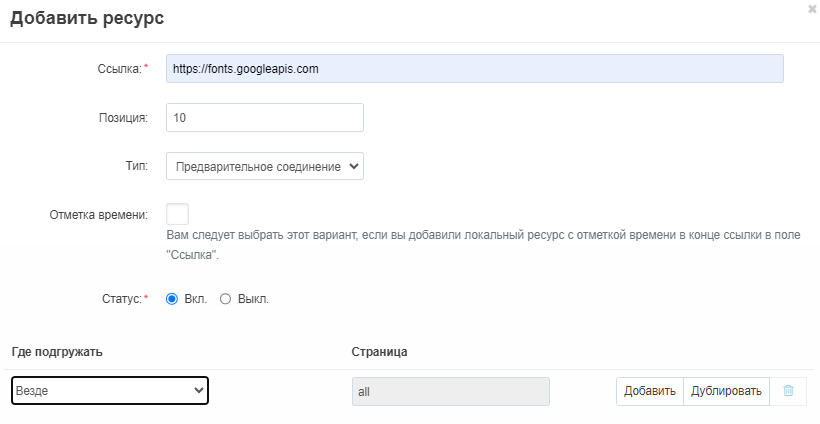Select the Выкл. status radio button
Viewport: 820px width, 424px height.
pos(225,299)
